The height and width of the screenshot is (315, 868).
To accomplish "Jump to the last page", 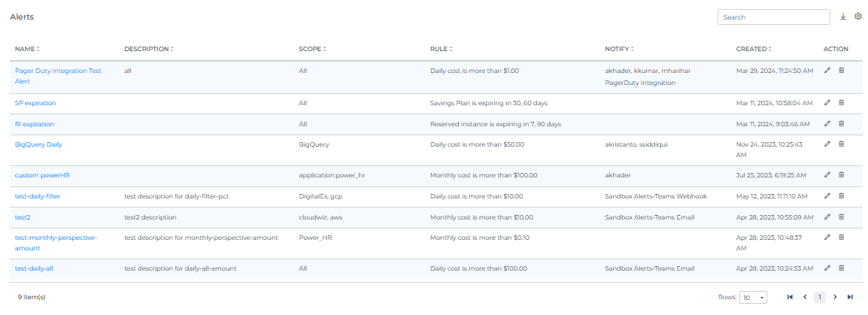I will (x=850, y=297).
